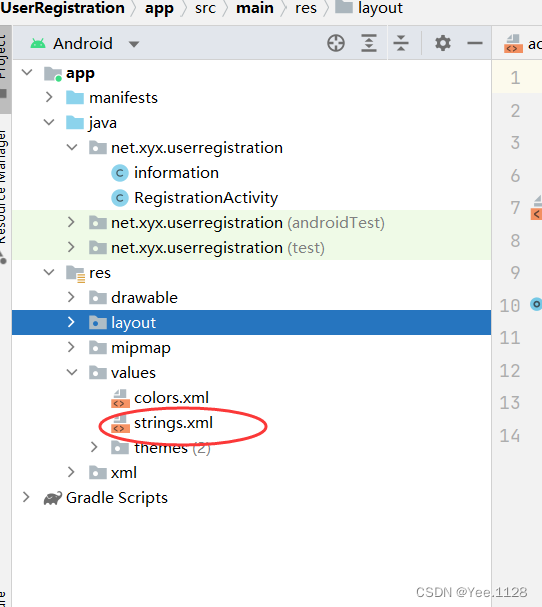Image resolution: width=542 pixels, height=607 pixels.
Task: Click layout in the breadcrumb path
Action: tap(380, 9)
